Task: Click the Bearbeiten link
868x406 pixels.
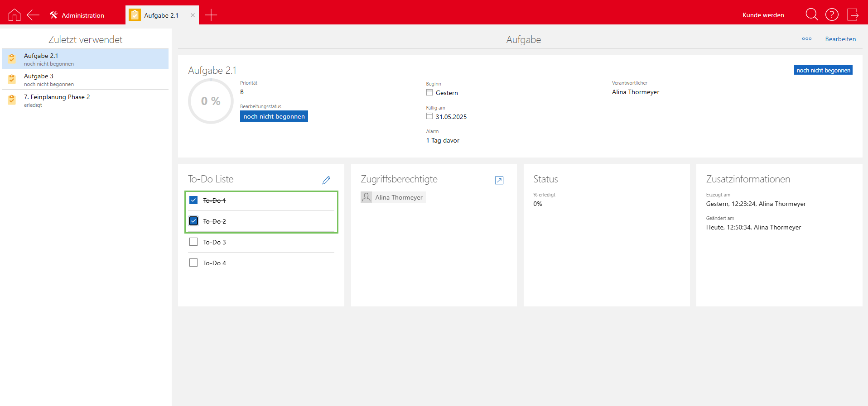Action: pos(840,39)
